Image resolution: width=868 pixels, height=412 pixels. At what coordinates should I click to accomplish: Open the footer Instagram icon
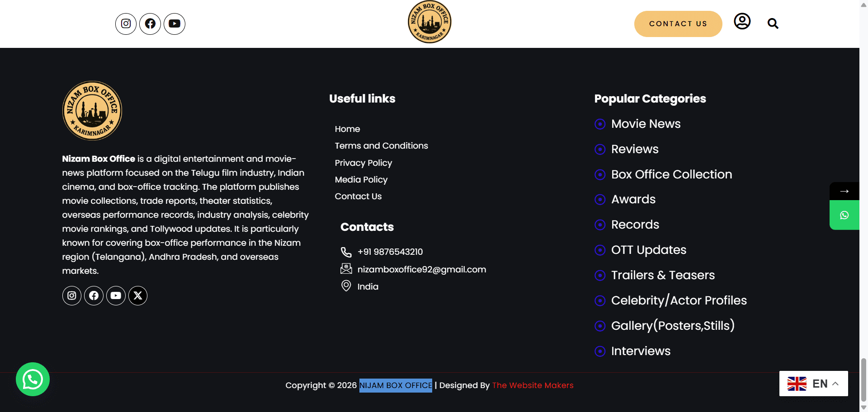point(71,295)
